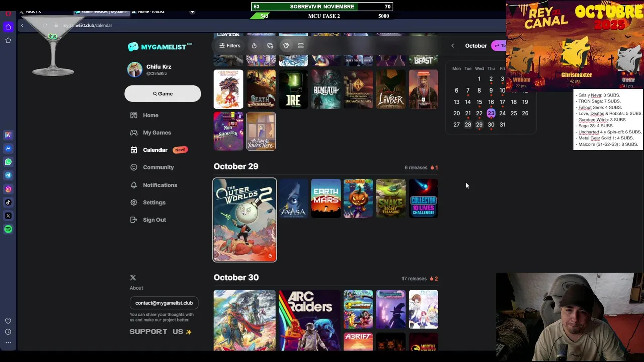Open Instagram in the Opera sidebar
The image size is (644, 362).
(x=8, y=189)
